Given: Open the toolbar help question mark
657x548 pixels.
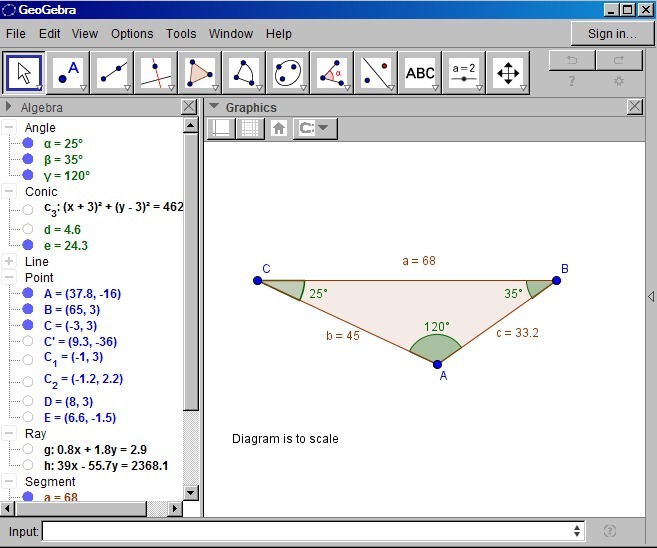Looking at the screenshot, I should tap(572, 81).
